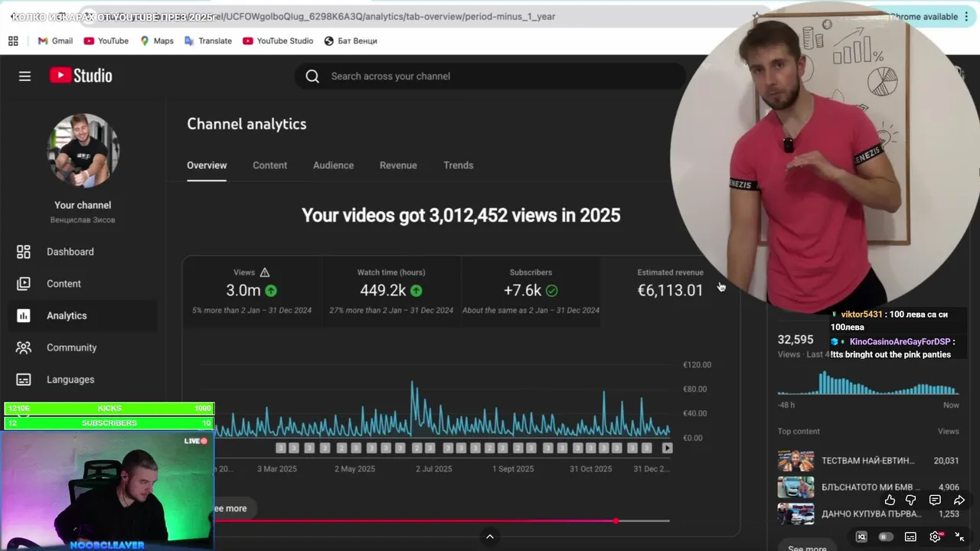This screenshot has height=551, width=980.
Task: Like the video with thumbs up
Action: click(890, 500)
